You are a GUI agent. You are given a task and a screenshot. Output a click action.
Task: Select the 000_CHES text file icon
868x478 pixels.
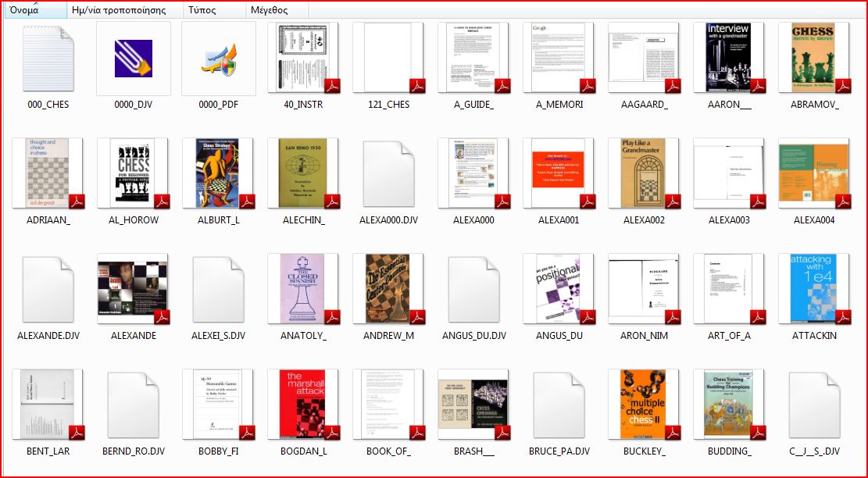(x=48, y=59)
